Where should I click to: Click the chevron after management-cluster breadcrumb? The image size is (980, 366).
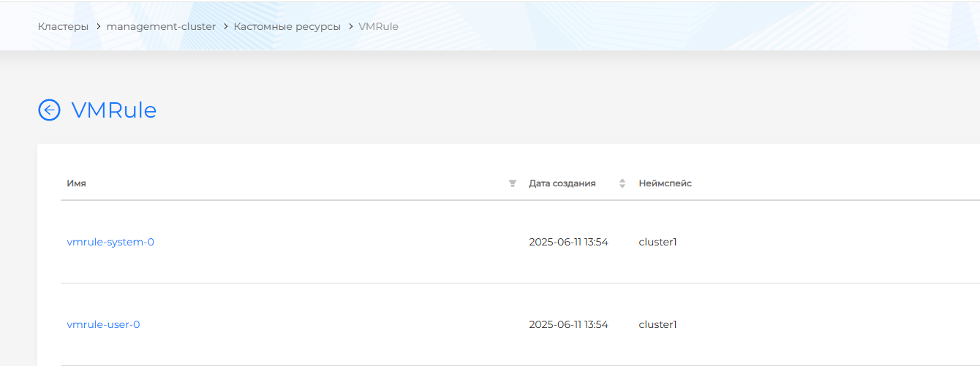point(225,26)
